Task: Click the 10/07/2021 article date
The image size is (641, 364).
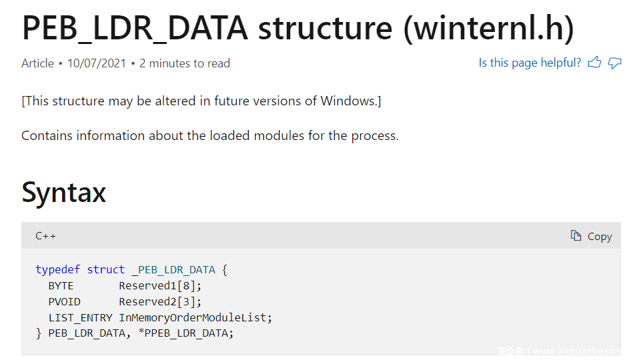Action: 96,63
